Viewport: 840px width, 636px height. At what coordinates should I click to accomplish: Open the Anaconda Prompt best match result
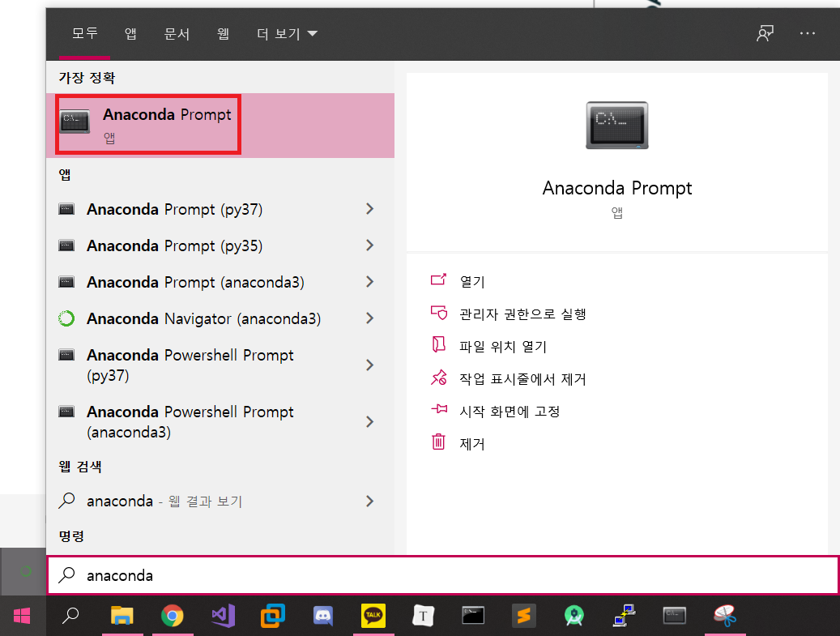[x=220, y=126]
